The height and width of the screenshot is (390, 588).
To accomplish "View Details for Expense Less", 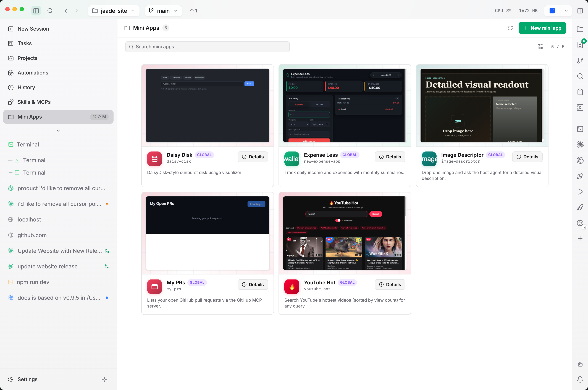I will click(390, 157).
